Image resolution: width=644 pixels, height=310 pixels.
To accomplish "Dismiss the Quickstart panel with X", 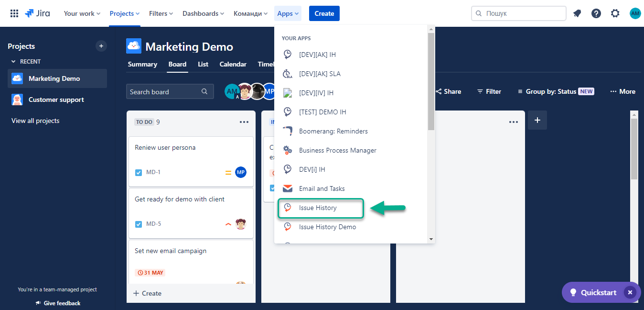I will coord(630,292).
